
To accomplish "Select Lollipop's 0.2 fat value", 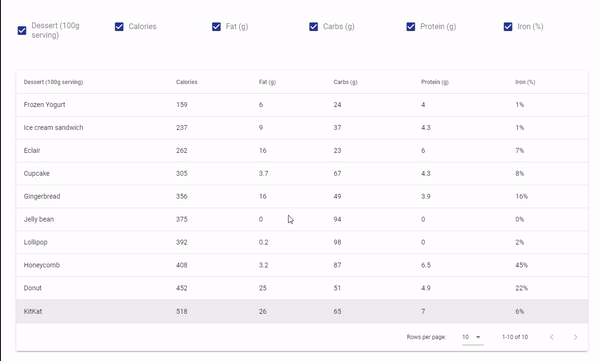I will (263, 242).
